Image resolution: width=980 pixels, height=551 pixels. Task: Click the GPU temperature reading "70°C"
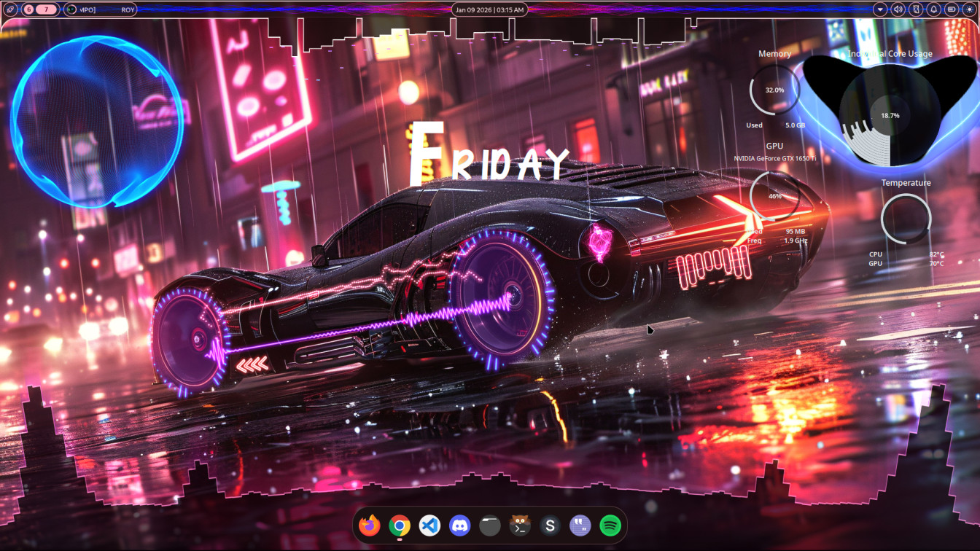tap(936, 263)
